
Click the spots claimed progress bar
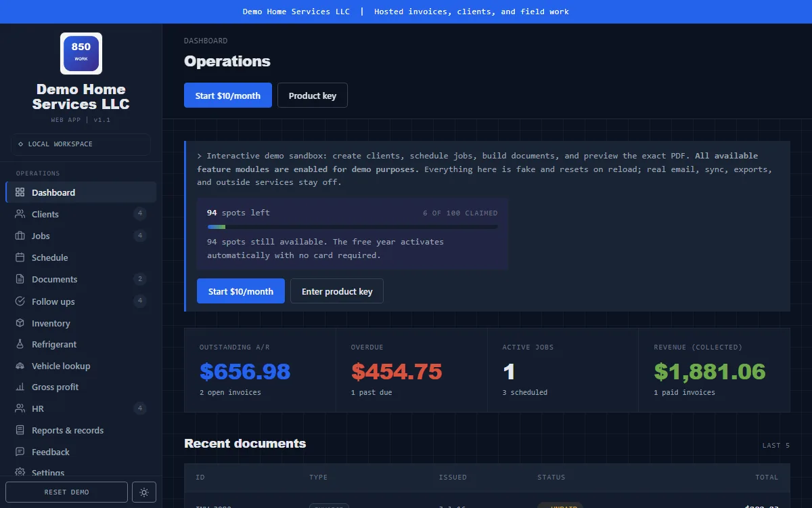[353, 227]
